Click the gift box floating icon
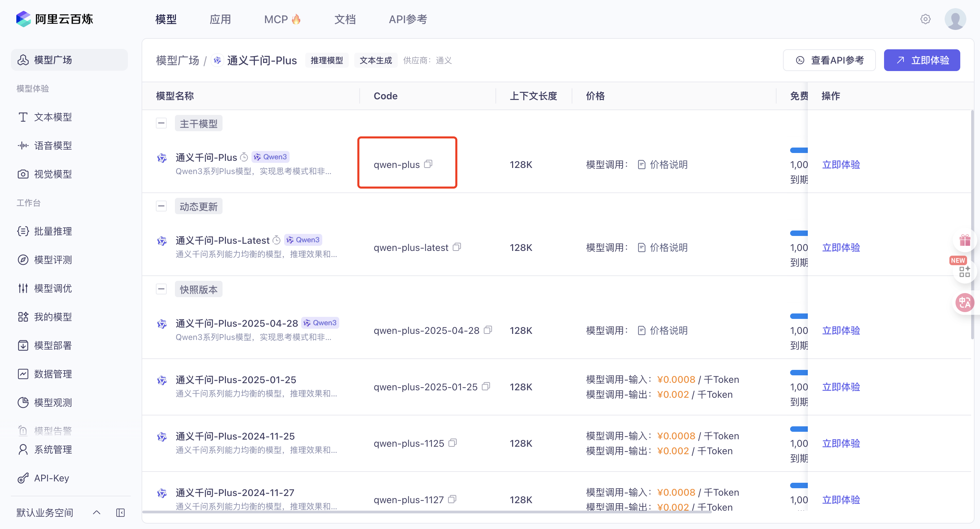 click(x=964, y=240)
